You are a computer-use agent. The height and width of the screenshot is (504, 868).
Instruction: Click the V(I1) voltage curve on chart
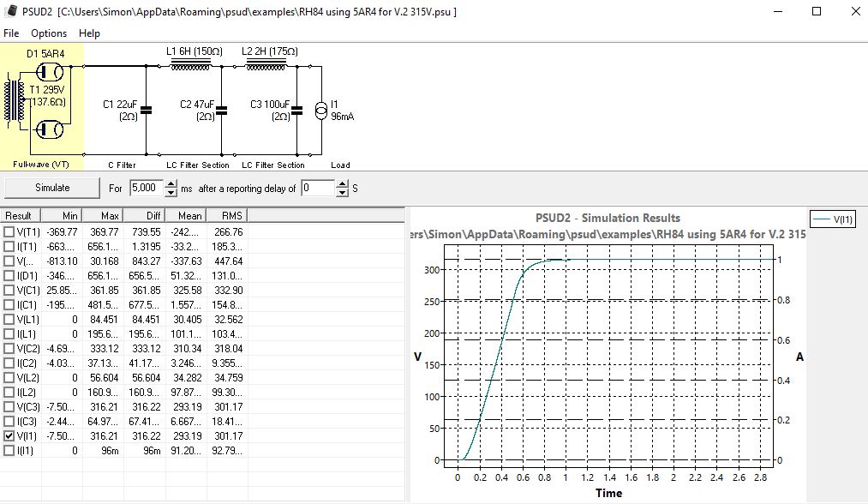pos(501,340)
